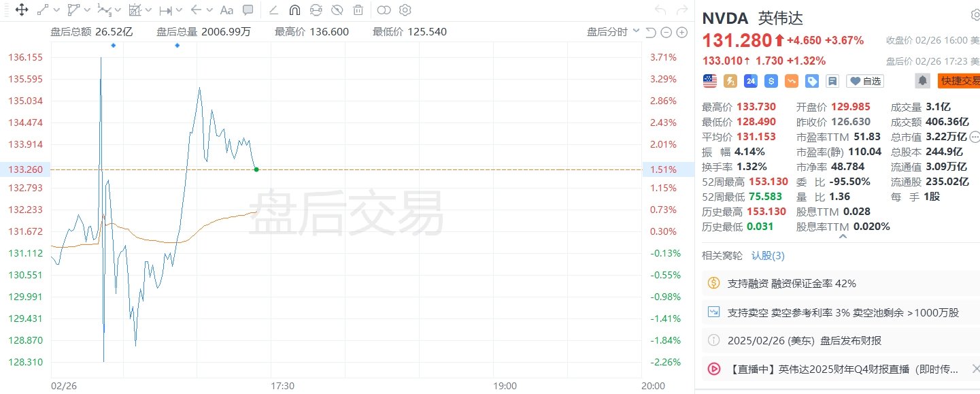Zoom out the chart with minus button
The width and height of the screenshot is (980, 394).
coord(666,32)
